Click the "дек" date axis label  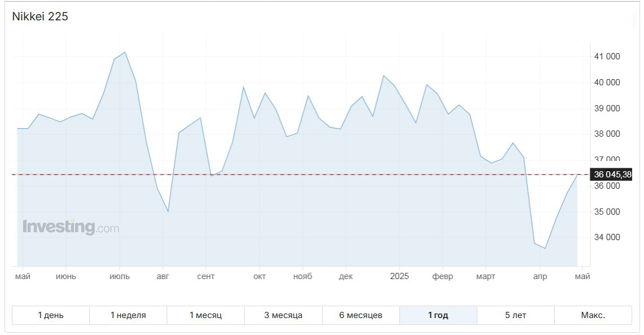(x=346, y=276)
